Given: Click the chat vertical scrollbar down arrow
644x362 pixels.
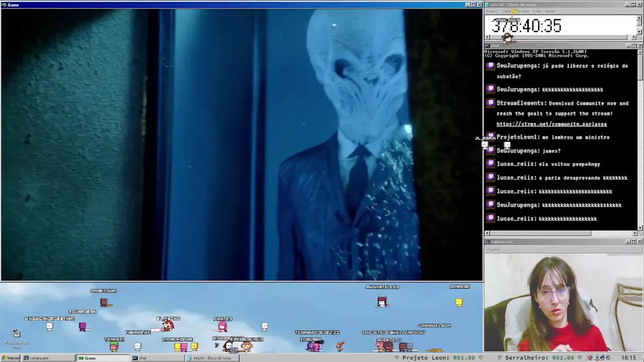Looking at the screenshot, I should [640, 228].
